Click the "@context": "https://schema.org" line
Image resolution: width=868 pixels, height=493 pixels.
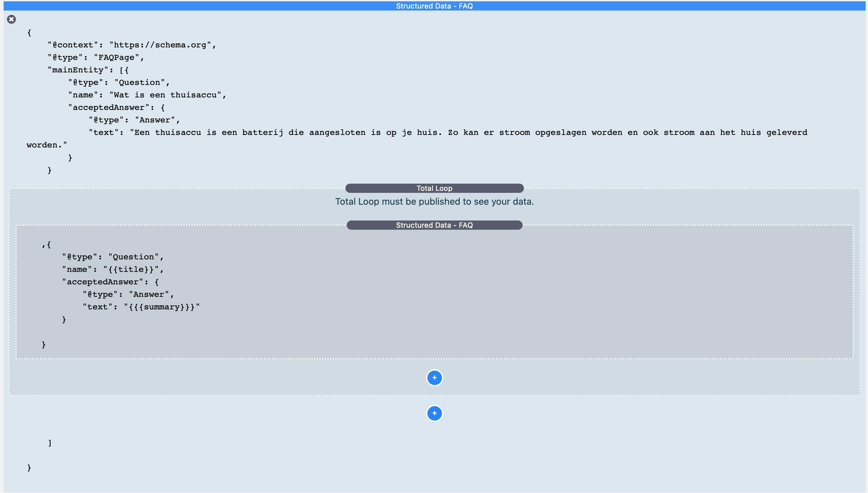132,45
